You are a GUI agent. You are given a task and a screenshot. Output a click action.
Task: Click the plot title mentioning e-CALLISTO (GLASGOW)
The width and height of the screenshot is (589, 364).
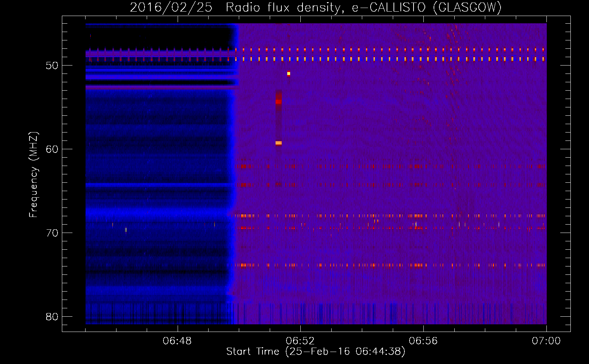tap(316, 7)
